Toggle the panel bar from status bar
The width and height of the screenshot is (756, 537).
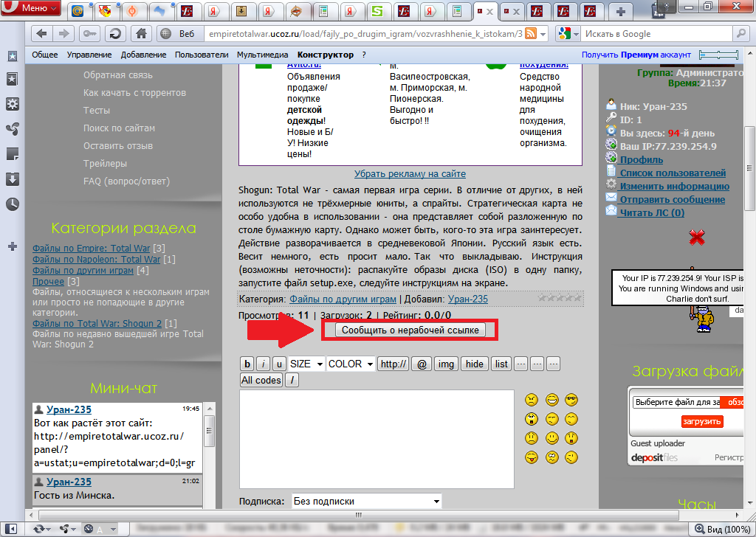click(x=10, y=529)
